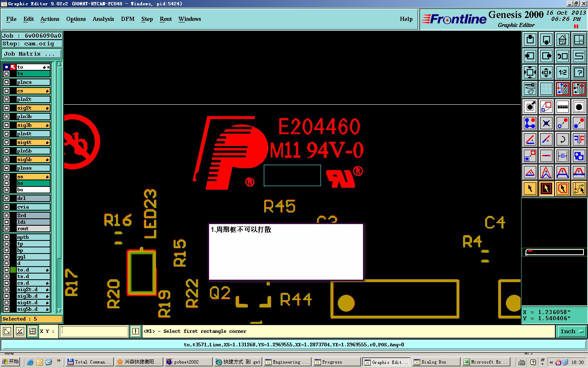This screenshot has width=588, height=368.
Task: Click the X Y coordinate input field
Action: [94, 331]
